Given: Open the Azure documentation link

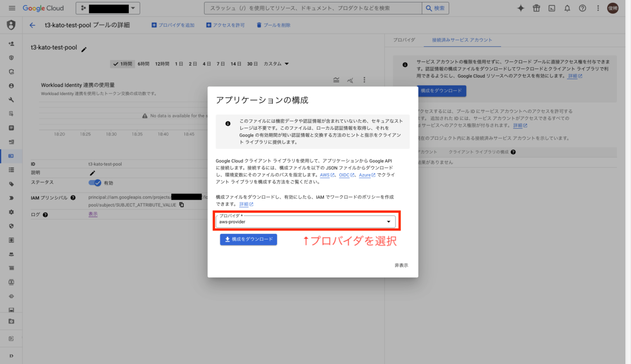Looking at the screenshot, I should [x=367, y=175].
